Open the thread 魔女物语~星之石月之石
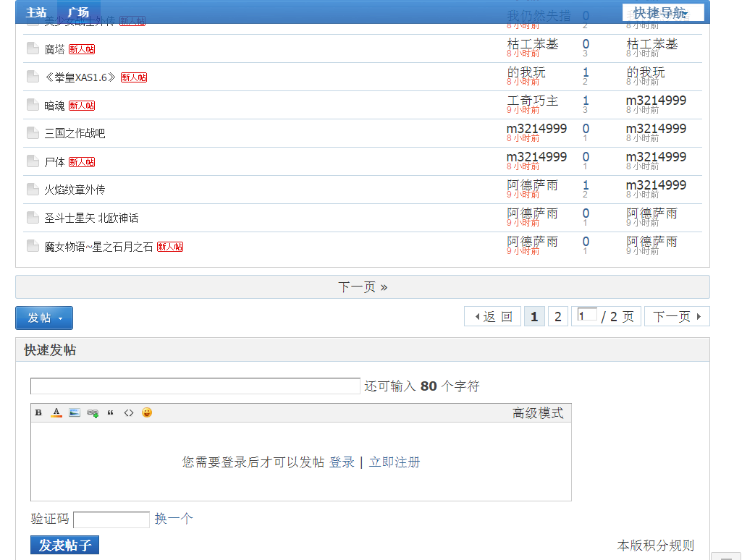 [x=98, y=247]
